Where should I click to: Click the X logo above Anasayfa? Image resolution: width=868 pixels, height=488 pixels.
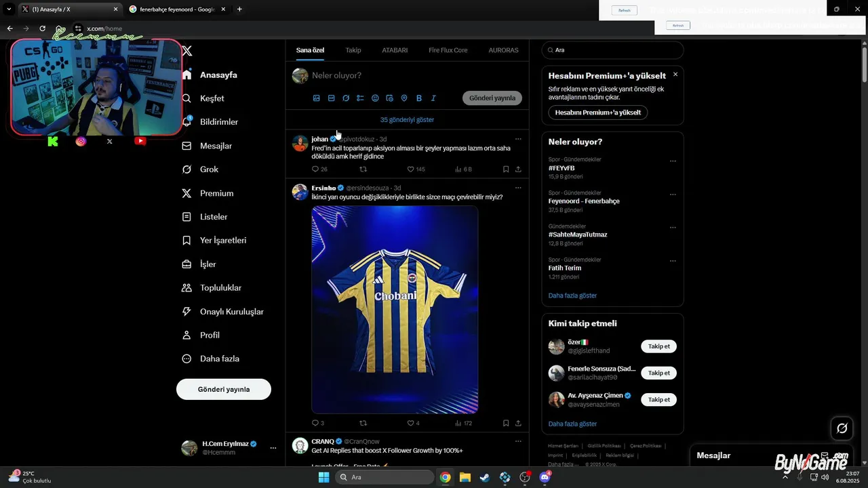point(187,51)
